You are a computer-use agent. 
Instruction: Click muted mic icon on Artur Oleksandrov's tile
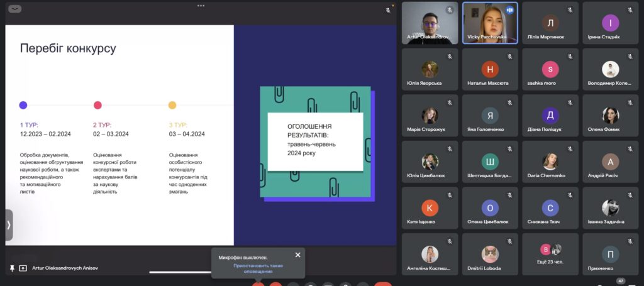(x=450, y=10)
